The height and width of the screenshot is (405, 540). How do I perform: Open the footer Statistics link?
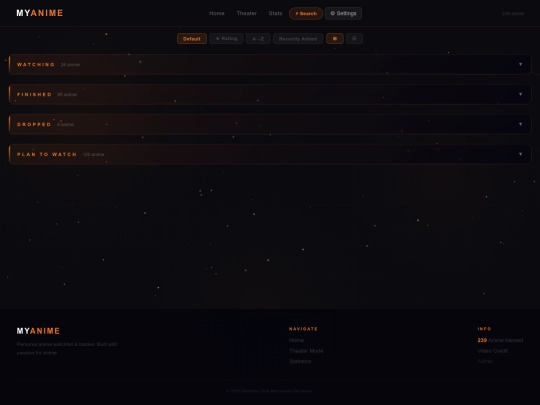click(300, 361)
